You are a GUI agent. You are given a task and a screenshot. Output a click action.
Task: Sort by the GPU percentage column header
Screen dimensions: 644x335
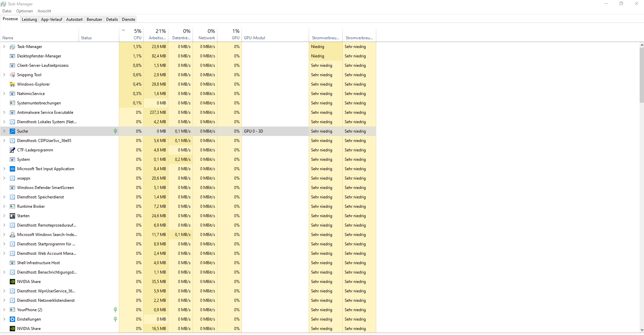click(x=229, y=34)
